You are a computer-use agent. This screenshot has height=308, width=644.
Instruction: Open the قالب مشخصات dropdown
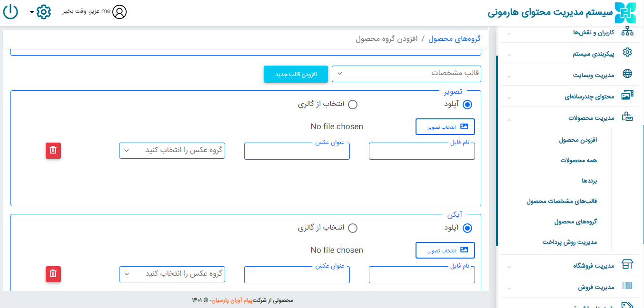point(406,73)
